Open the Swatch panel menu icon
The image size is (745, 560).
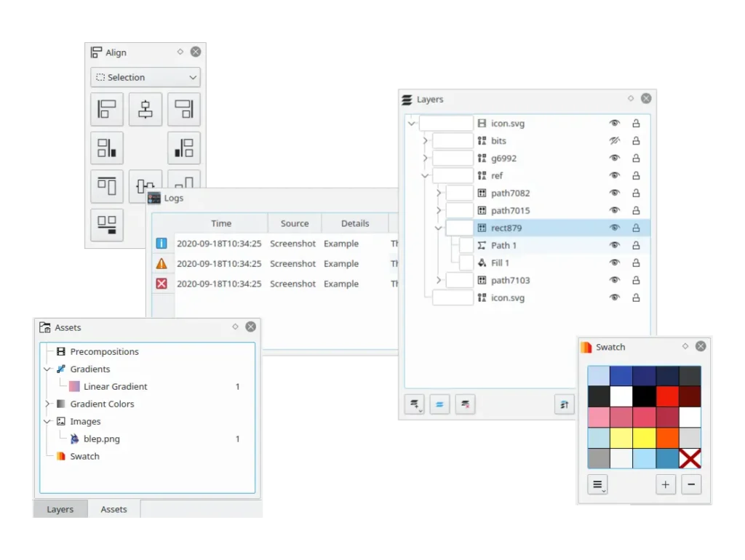pyautogui.click(x=597, y=484)
